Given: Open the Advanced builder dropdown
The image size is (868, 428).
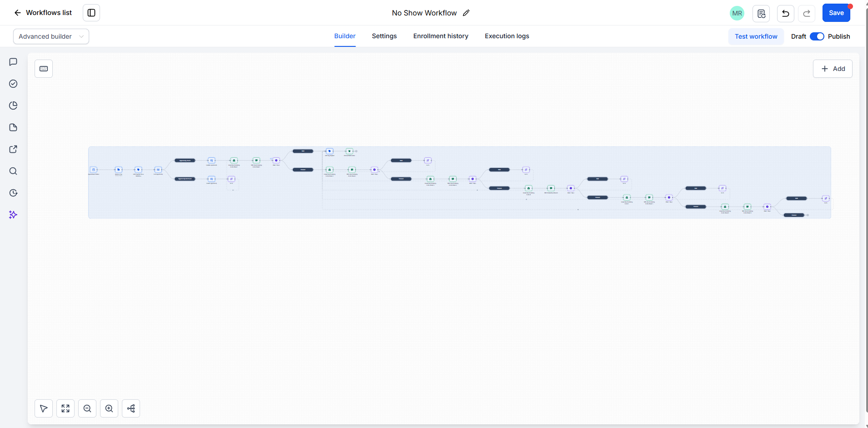Looking at the screenshot, I should (x=51, y=36).
